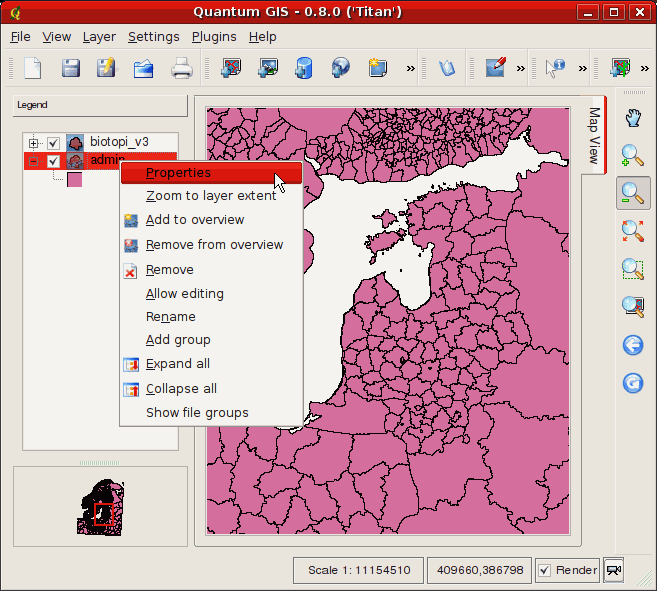Image resolution: width=657 pixels, height=591 pixels.
Task: Select the Pan map hand tool
Action: [633, 118]
